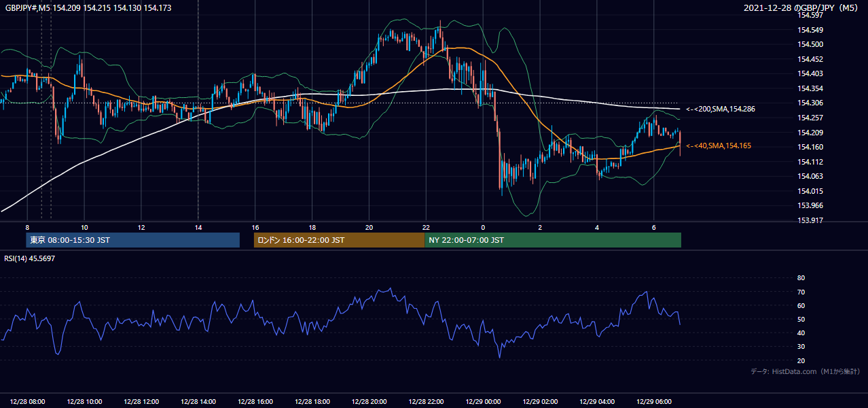The height and width of the screenshot is (408, 868).
Task: Click price axis label 154.306
Action: click(x=811, y=103)
